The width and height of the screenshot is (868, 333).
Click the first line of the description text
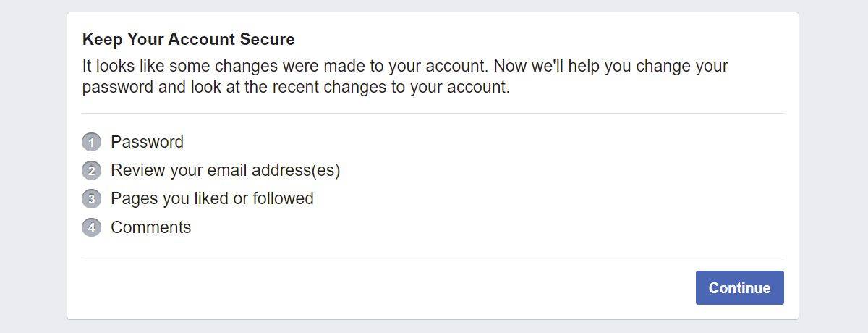pos(405,67)
